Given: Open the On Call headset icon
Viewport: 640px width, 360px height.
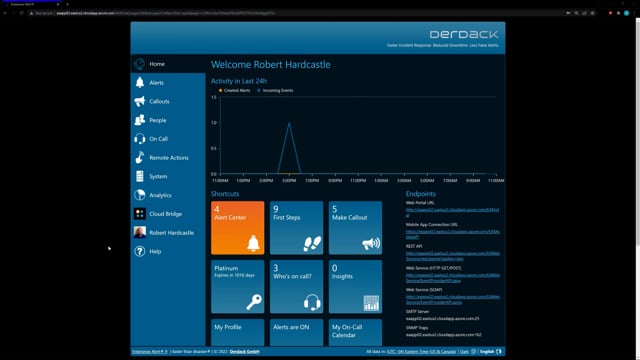Looking at the screenshot, I should coord(140,139).
